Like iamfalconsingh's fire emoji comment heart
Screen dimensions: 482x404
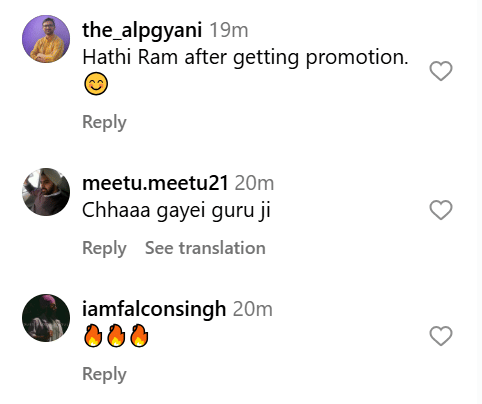(x=441, y=336)
